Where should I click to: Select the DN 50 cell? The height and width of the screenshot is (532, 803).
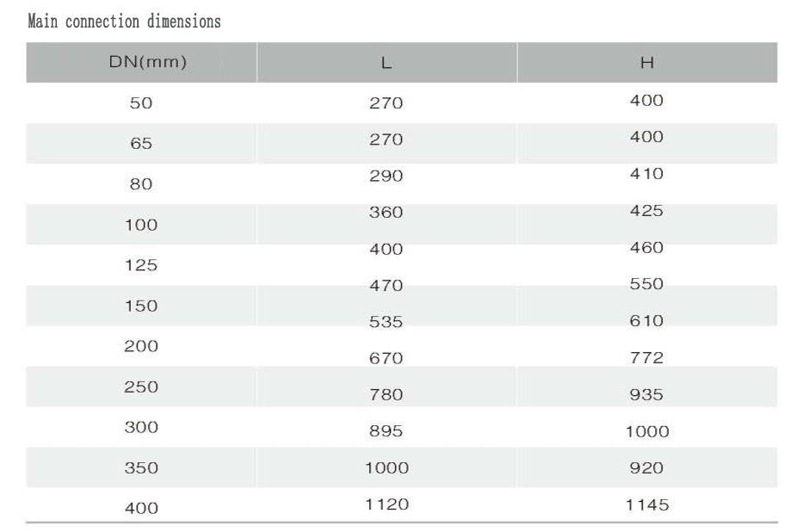pyautogui.click(x=141, y=103)
